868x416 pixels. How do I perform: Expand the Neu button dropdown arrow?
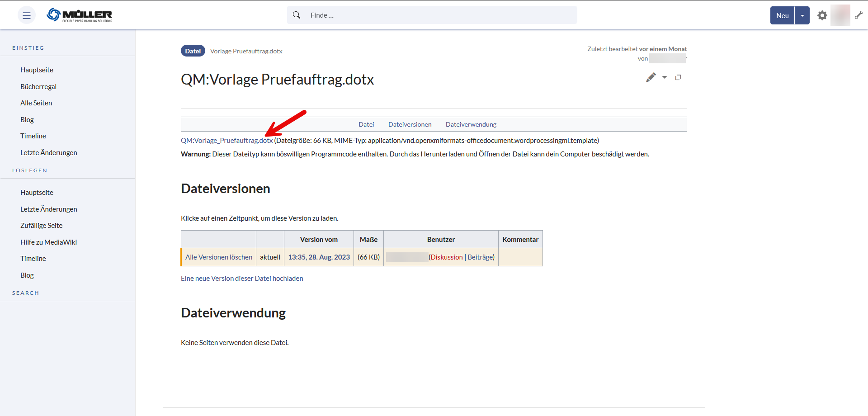click(x=802, y=15)
